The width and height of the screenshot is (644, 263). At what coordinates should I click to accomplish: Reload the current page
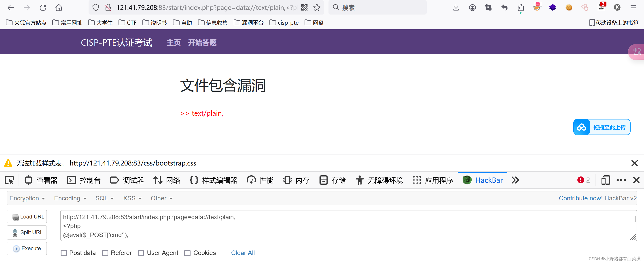[43, 8]
